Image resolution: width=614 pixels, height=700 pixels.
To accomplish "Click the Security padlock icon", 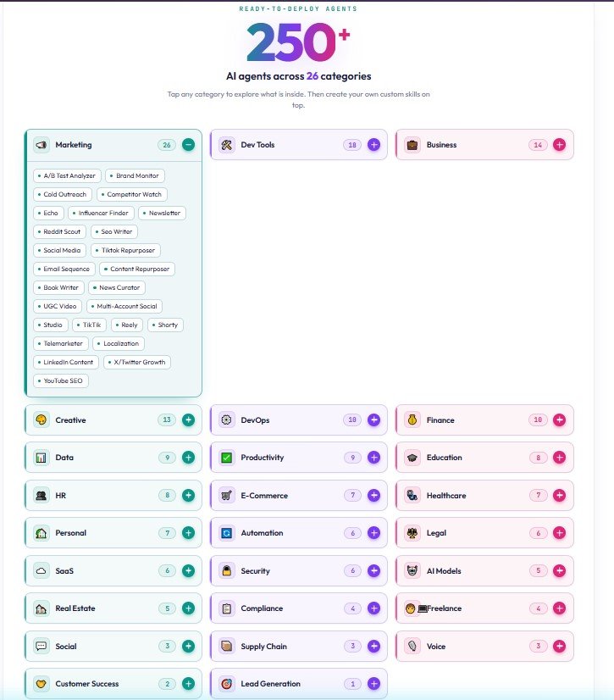I will pyautogui.click(x=227, y=570).
